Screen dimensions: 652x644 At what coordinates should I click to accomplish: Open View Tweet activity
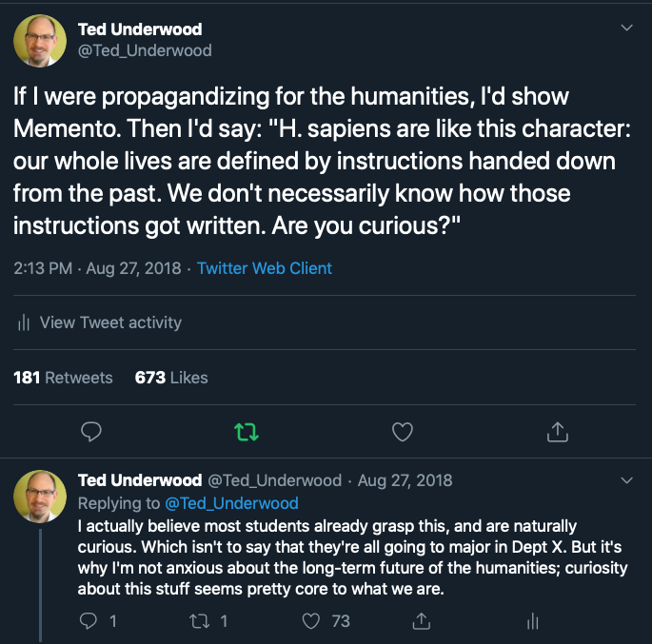tap(110, 322)
